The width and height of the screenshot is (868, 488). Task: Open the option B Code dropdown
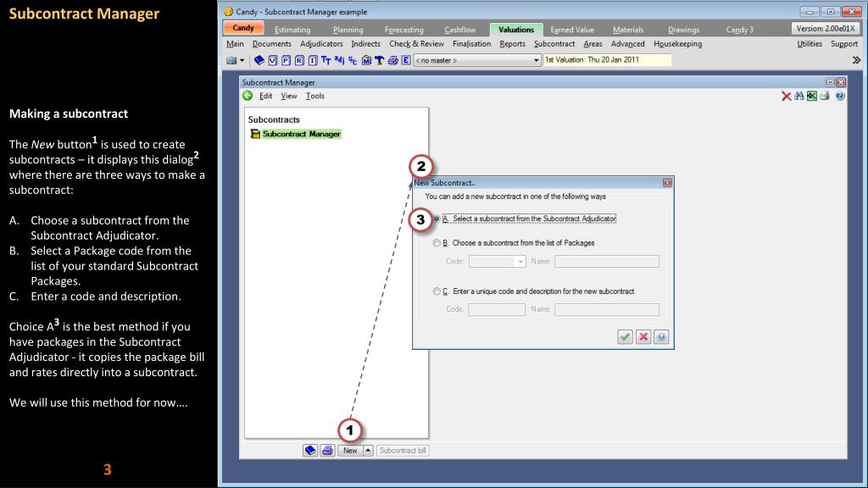point(520,262)
